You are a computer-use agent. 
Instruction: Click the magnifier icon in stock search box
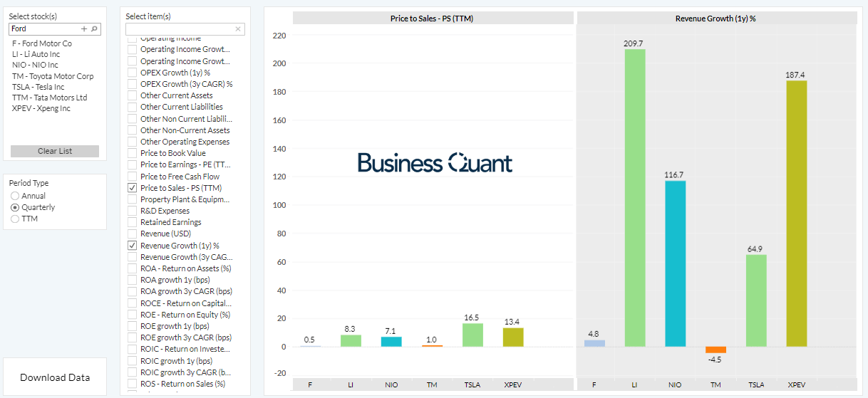point(94,29)
